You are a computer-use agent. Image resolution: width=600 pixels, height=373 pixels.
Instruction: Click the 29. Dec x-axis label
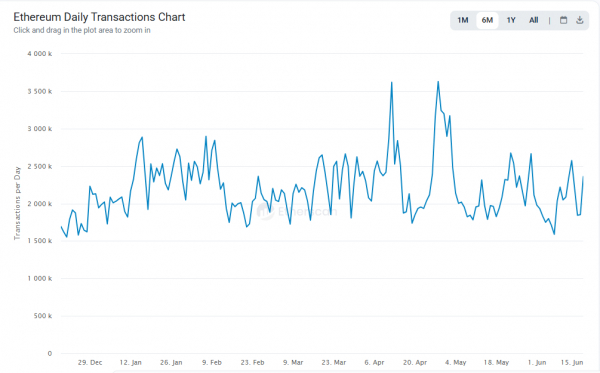click(90, 362)
